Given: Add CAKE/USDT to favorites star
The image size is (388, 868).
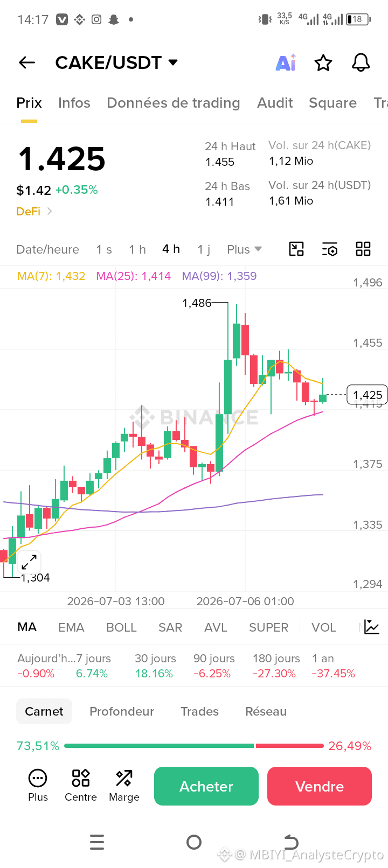Looking at the screenshot, I should tap(323, 62).
